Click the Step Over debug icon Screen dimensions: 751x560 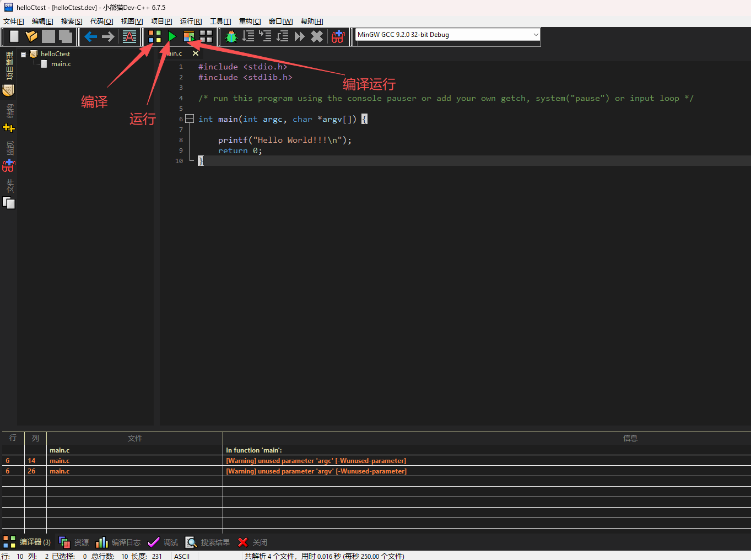(248, 36)
